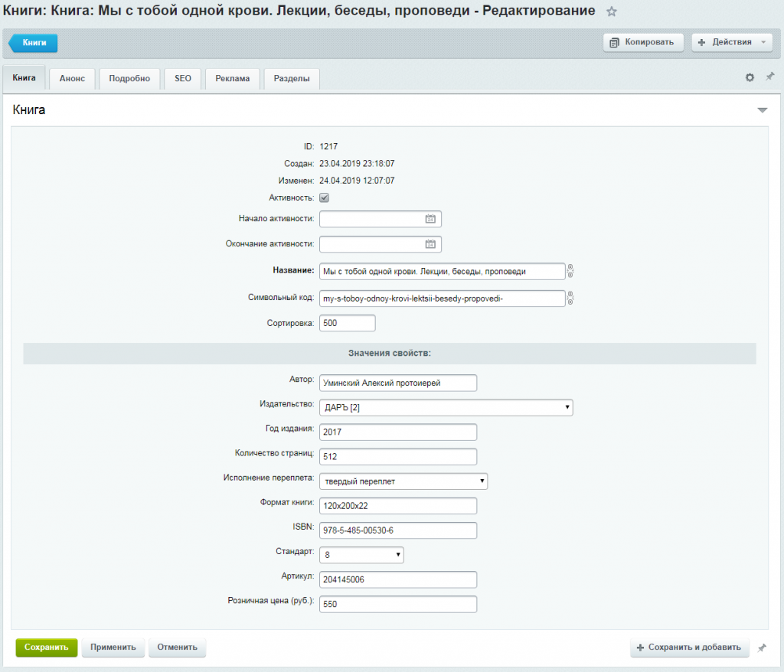The width and height of the screenshot is (784, 672).
Task: Open the Исполнение переплета dropdown
Action: click(403, 481)
